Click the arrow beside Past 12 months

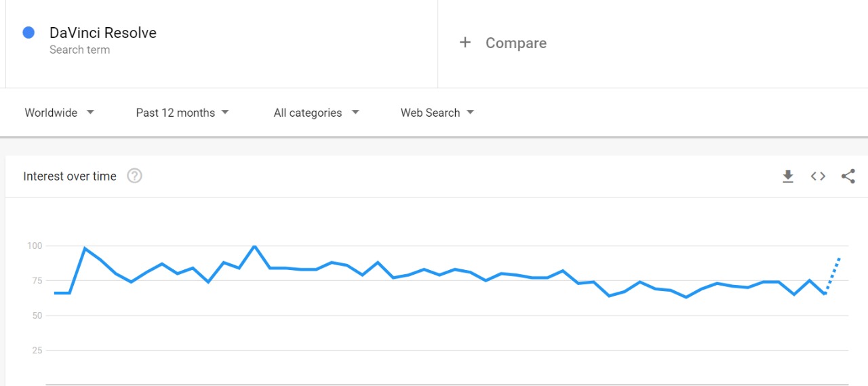coord(225,113)
